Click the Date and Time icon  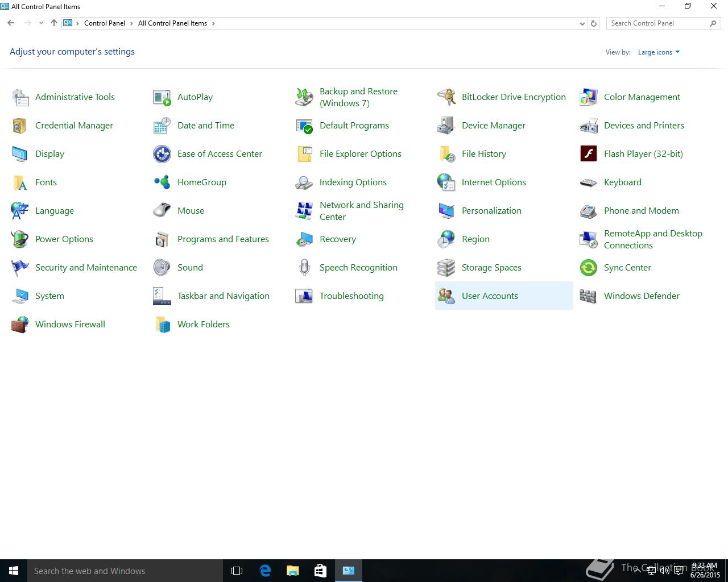tap(162, 126)
